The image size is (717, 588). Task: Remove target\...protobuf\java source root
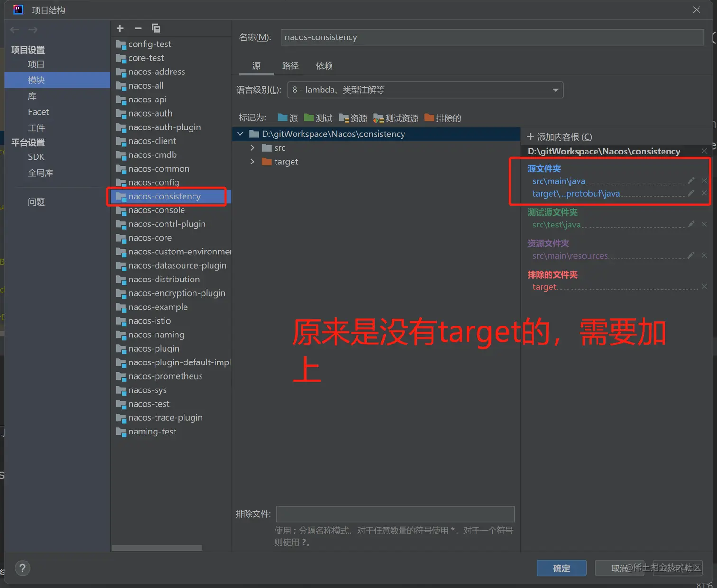point(704,193)
